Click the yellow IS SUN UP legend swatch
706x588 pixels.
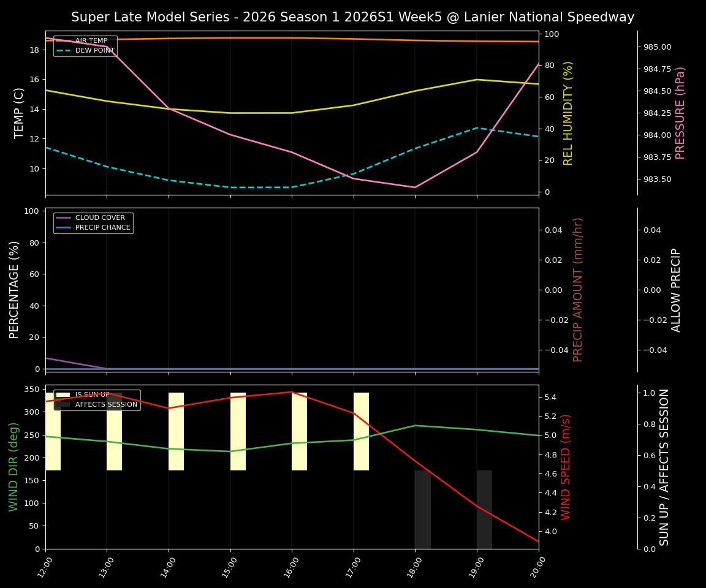[63, 394]
